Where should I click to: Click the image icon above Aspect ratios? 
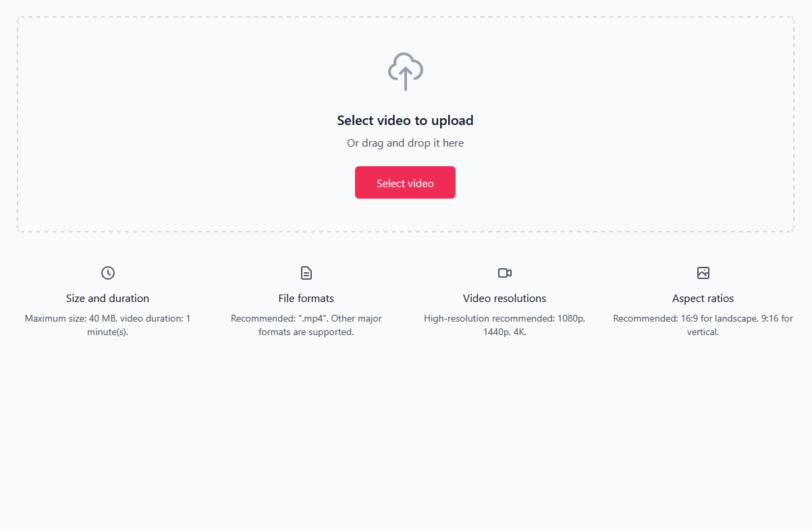pyautogui.click(x=703, y=273)
